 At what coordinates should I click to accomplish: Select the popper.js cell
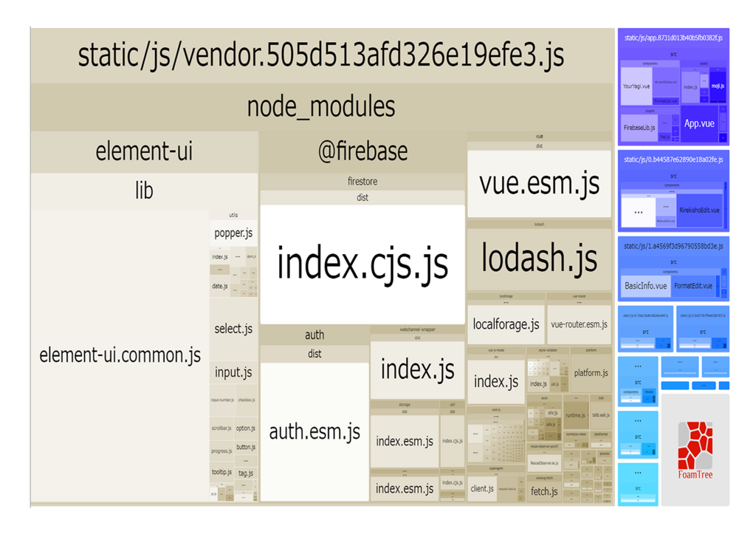(x=233, y=233)
